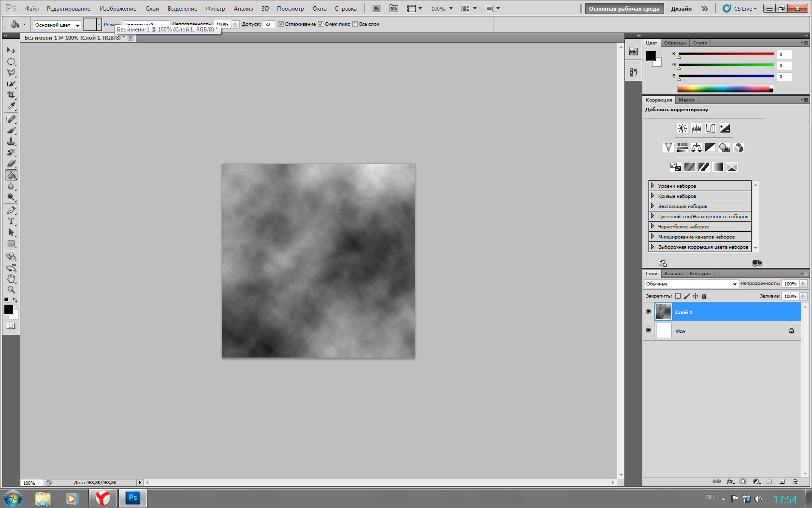Delete layer with trash icon
The height and width of the screenshot is (508, 812).
795,481
